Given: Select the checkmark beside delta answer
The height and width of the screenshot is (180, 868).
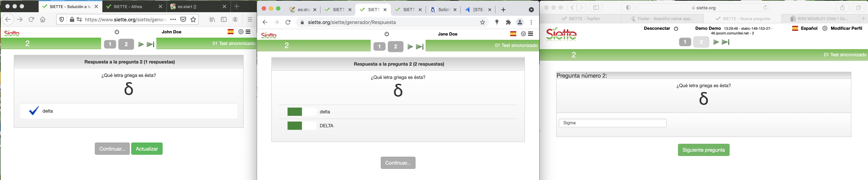Looking at the screenshot, I should click(34, 111).
